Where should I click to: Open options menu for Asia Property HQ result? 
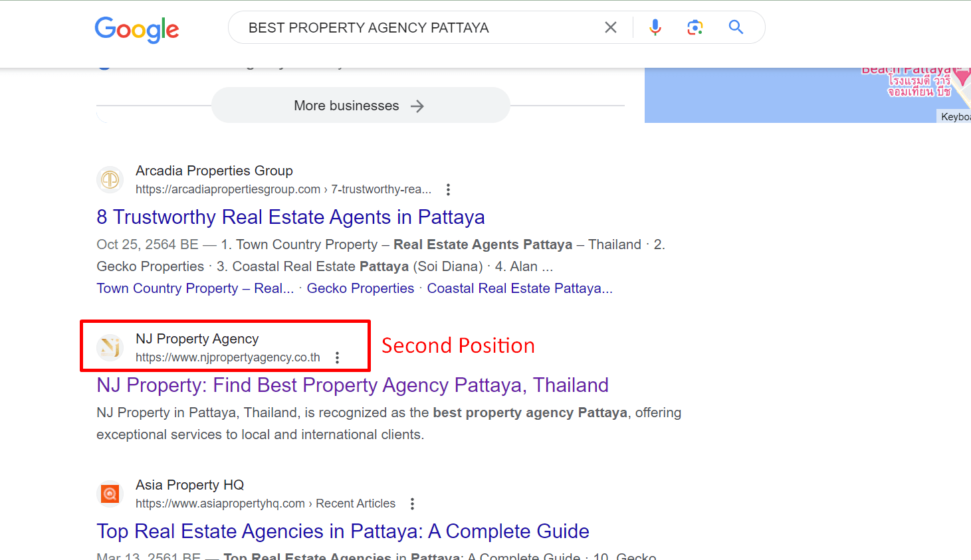413,504
